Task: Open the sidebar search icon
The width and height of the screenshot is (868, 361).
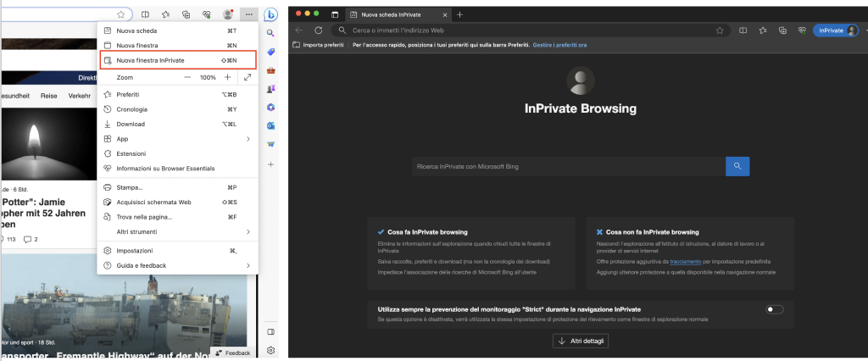Action: tap(270, 33)
